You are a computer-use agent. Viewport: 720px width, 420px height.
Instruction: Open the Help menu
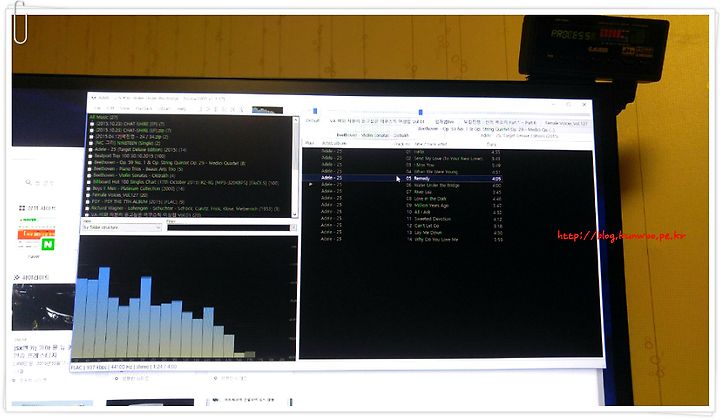tap(182, 109)
